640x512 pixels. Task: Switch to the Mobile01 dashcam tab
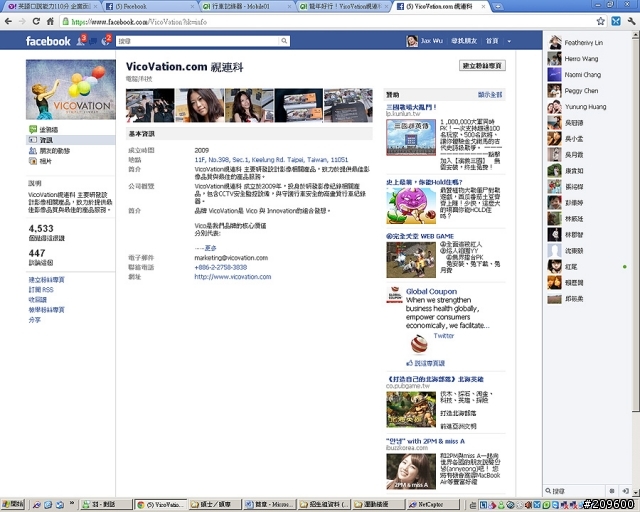247,7
